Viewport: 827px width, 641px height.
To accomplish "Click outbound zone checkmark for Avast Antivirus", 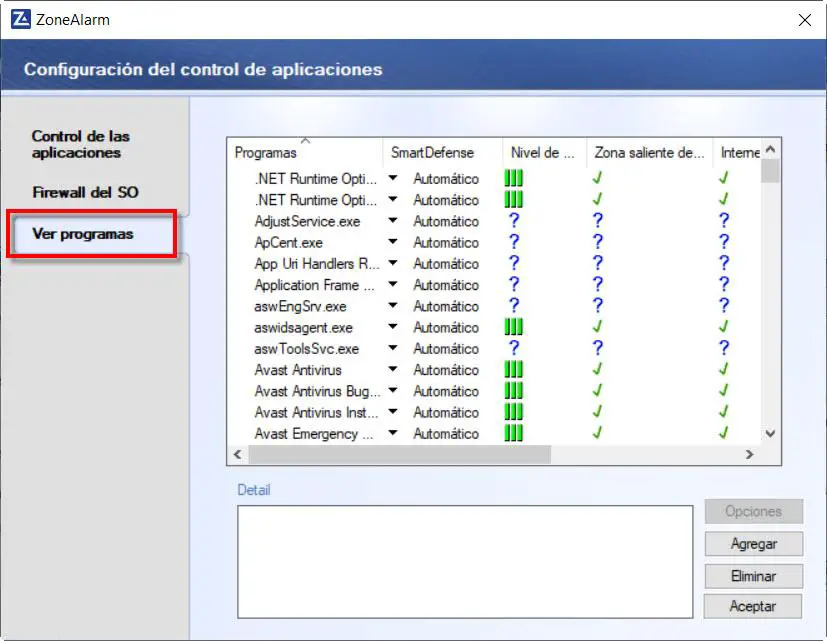I will [597, 369].
